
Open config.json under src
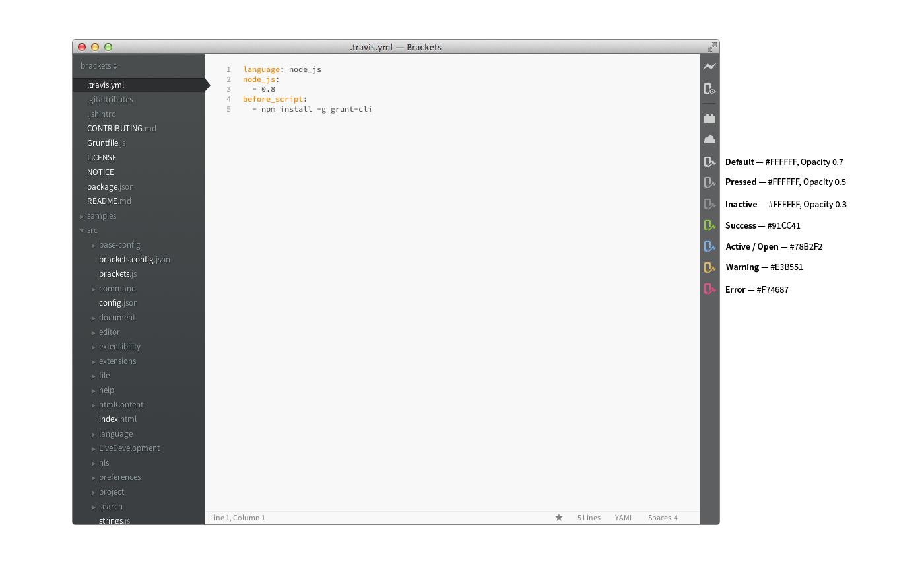coord(118,303)
